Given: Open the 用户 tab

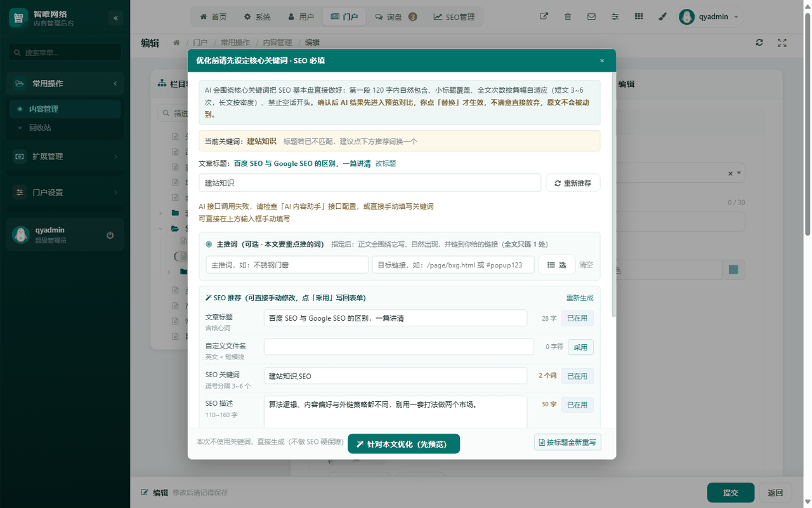Looking at the screenshot, I should point(300,17).
